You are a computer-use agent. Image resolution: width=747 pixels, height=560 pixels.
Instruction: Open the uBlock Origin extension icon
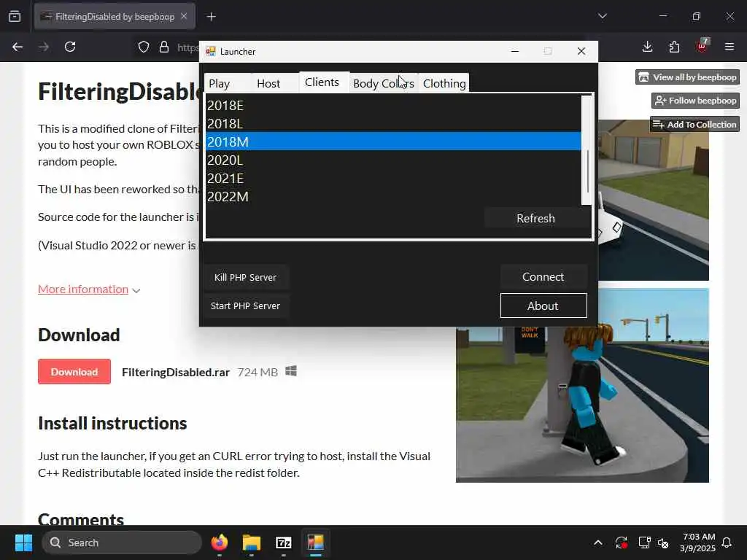point(702,46)
